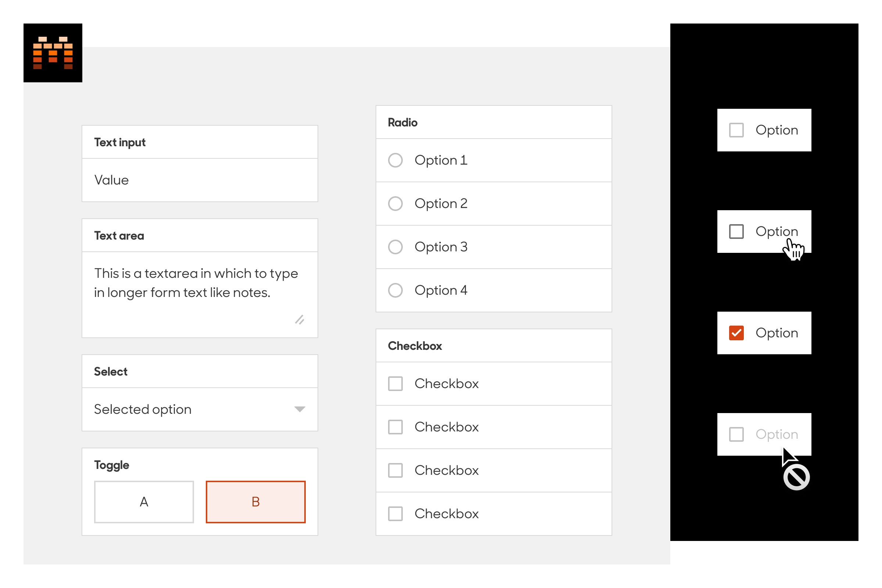This screenshot has height=588, width=882.
Task: Click the textarea resize handle
Action: point(300,319)
